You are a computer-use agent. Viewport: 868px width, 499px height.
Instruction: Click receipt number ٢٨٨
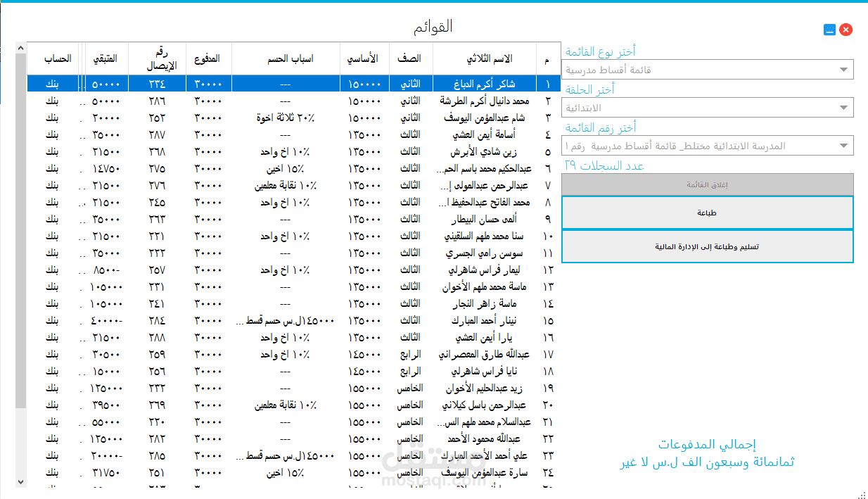click(157, 337)
